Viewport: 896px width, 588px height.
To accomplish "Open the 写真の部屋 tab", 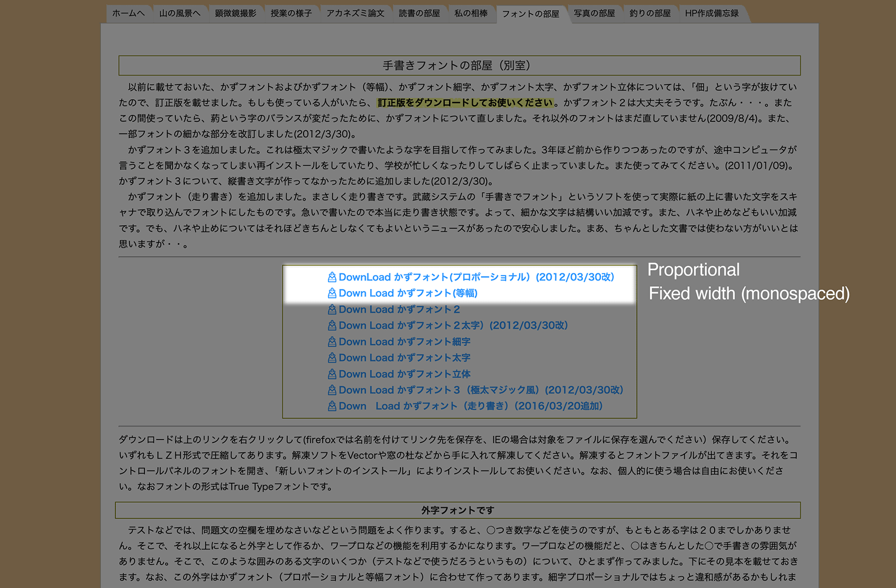I will [x=594, y=13].
